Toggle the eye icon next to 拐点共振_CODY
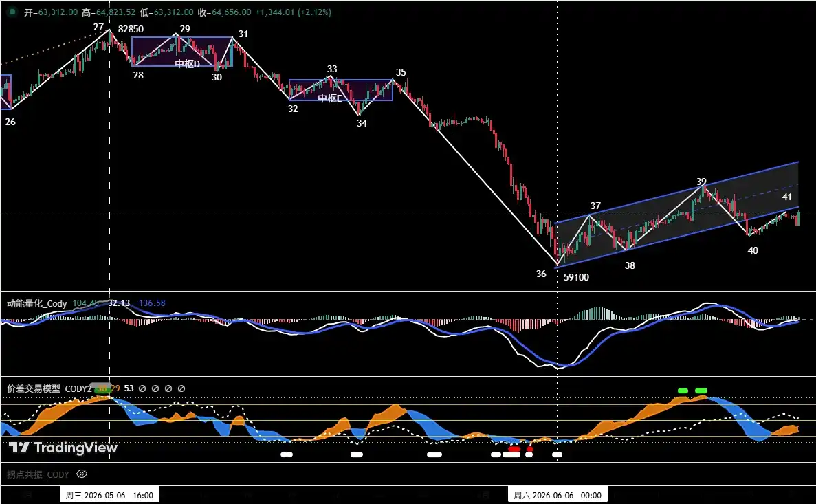Screen dimensions: 816x504 pos(82,474)
